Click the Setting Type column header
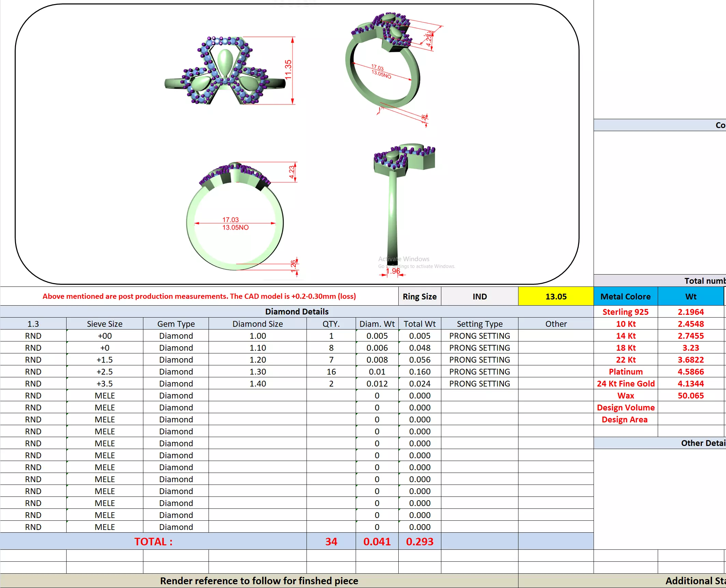This screenshot has width=726, height=588. point(480,324)
